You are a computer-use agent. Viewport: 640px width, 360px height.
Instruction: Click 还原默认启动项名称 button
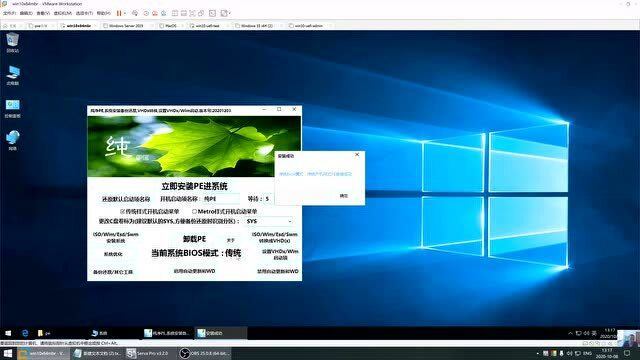click(126, 199)
